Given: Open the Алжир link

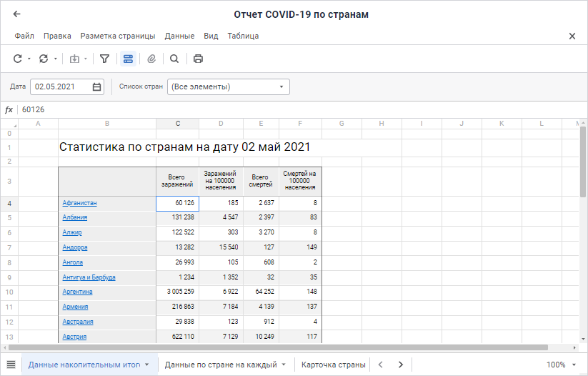Looking at the screenshot, I should coord(72,232).
